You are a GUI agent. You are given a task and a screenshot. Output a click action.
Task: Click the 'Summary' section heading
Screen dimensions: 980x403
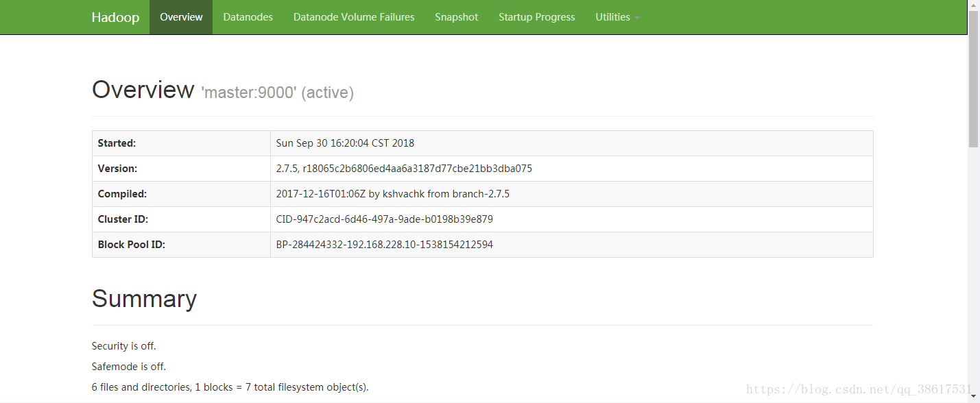144,299
